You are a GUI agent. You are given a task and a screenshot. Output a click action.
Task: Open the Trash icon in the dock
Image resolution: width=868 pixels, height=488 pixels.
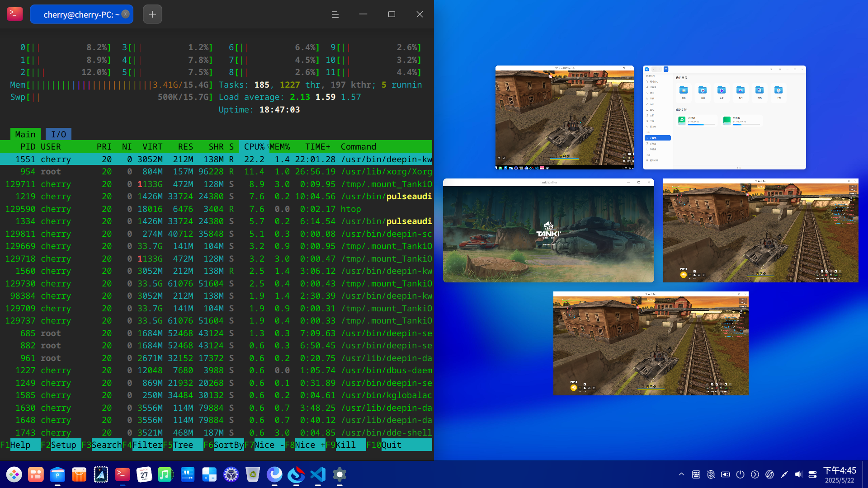[x=253, y=474]
